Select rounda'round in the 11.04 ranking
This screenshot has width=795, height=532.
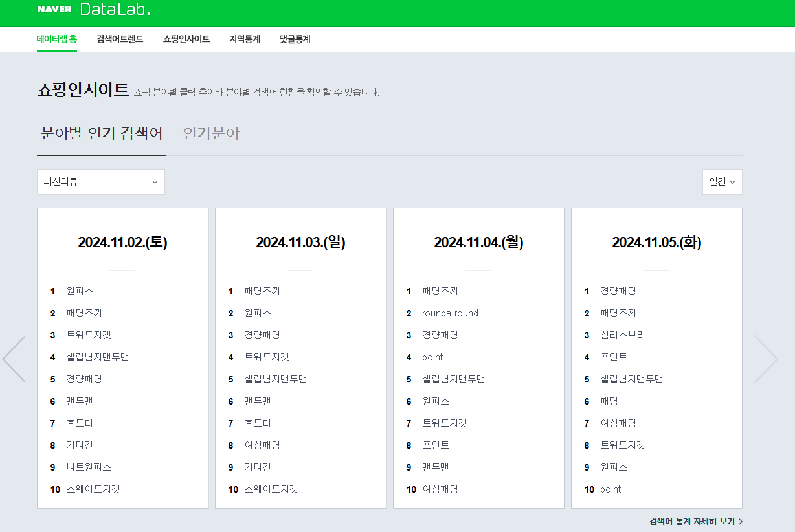[x=450, y=313]
